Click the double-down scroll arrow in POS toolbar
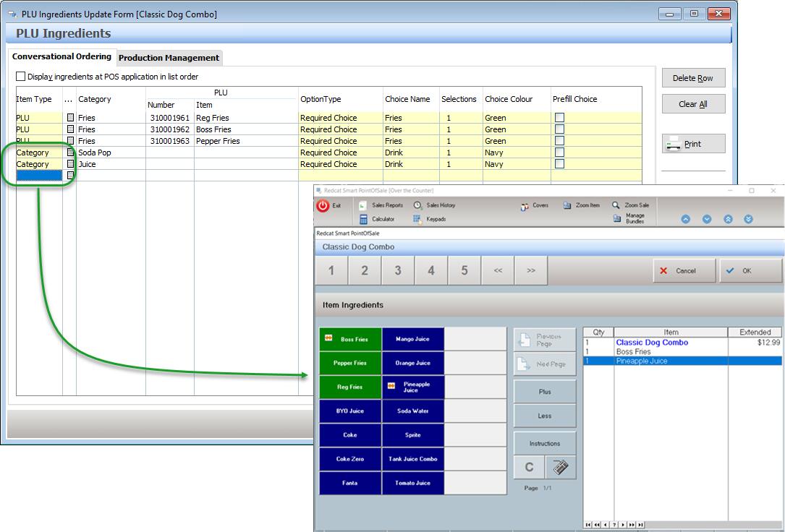Image resolution: width=785 pixels, height=532 pixels. tap(748, 219)
